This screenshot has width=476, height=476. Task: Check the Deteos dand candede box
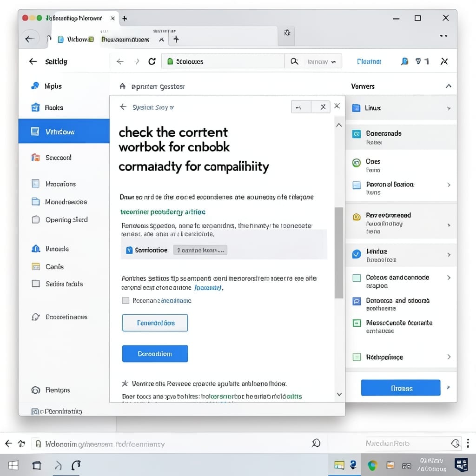click(357, 278)
